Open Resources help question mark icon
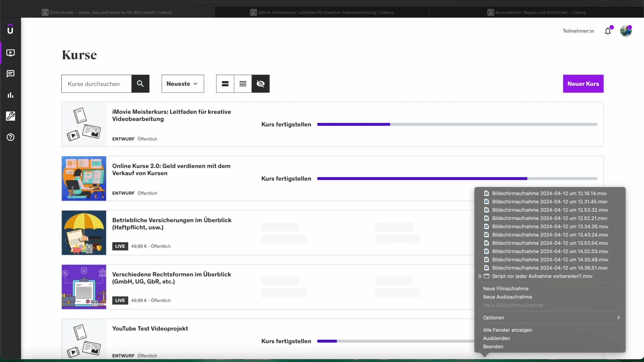 [10, 137]
